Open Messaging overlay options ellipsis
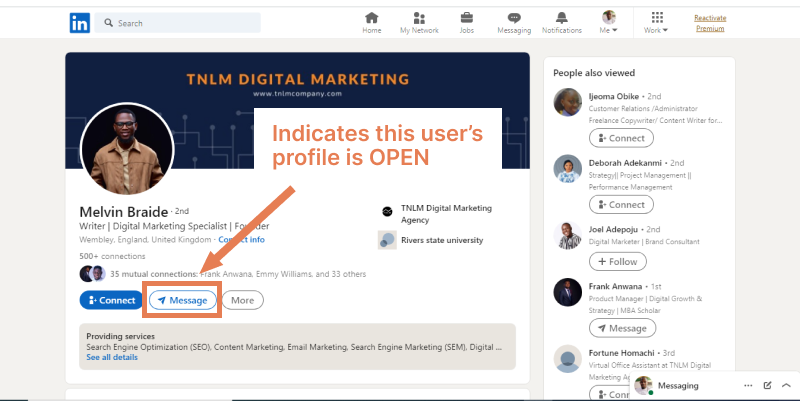800x407 pixels. 748,386
